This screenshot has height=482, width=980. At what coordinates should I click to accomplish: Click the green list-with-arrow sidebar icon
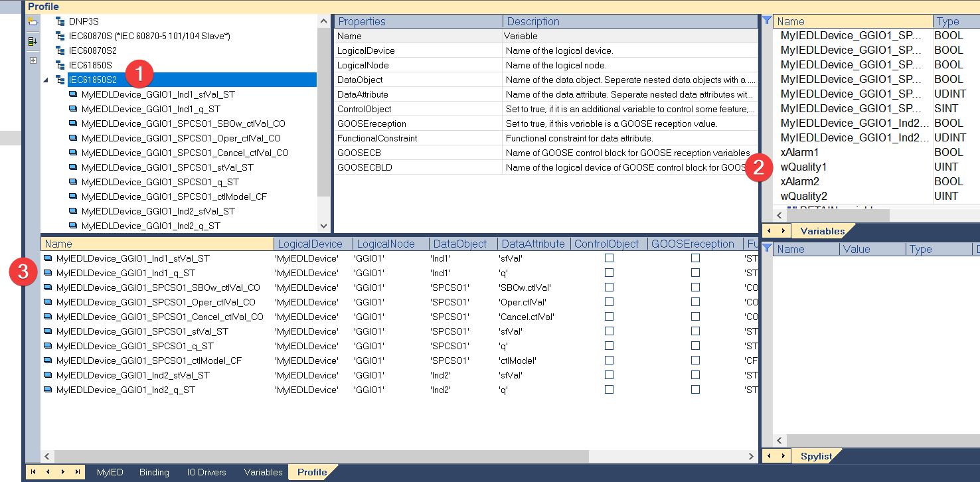point(33,41)
